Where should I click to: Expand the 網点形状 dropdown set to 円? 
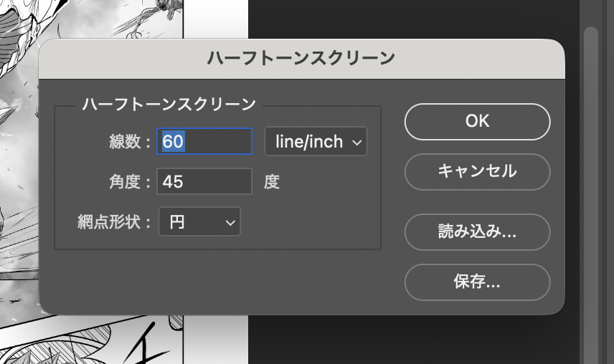[199, 222]
